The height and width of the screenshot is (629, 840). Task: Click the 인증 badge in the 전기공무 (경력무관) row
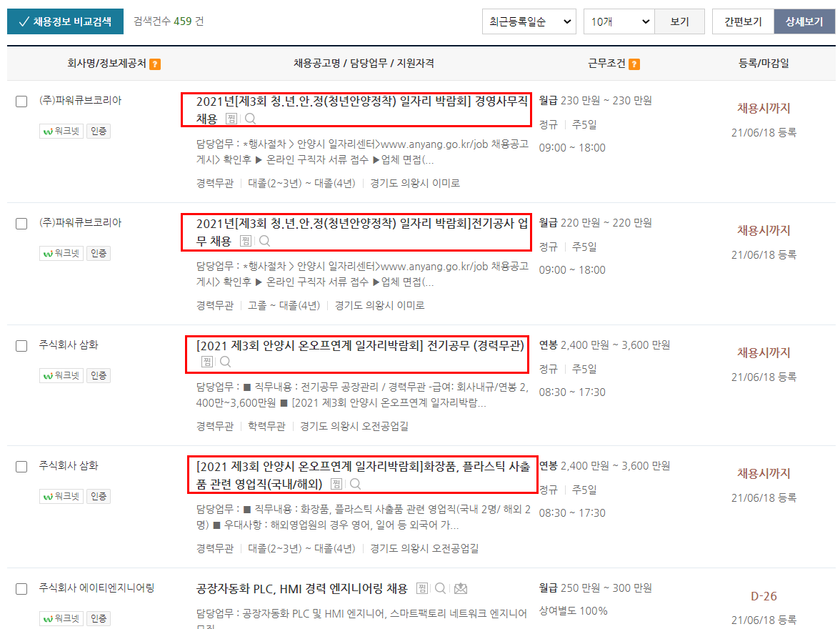pos(99,375)
